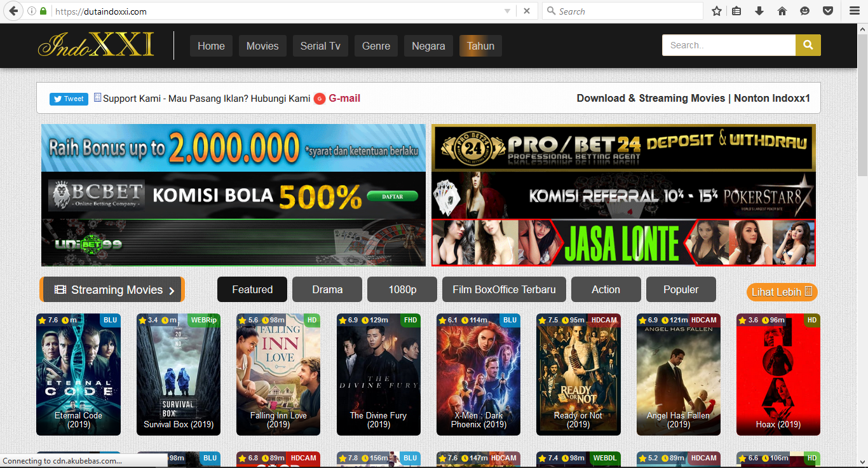This screenshot has width=868, height=468.
Task: Save this page to Pocket
Action: (828, 11)
